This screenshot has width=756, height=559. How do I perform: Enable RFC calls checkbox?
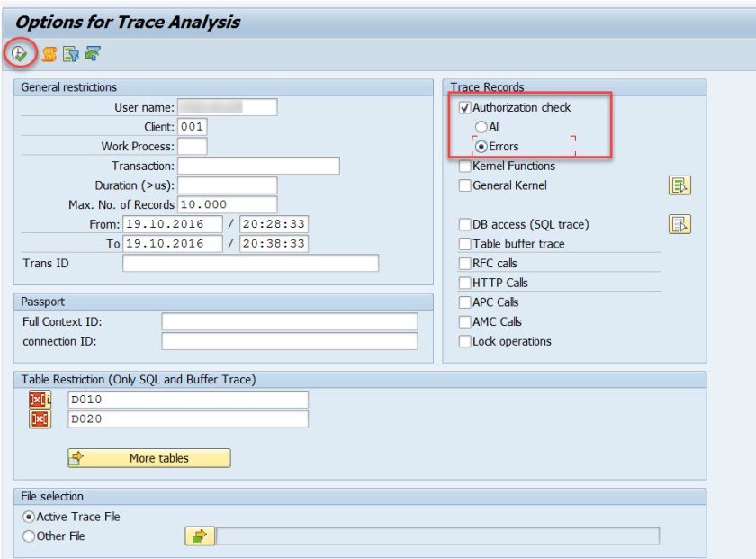point(464,264)
